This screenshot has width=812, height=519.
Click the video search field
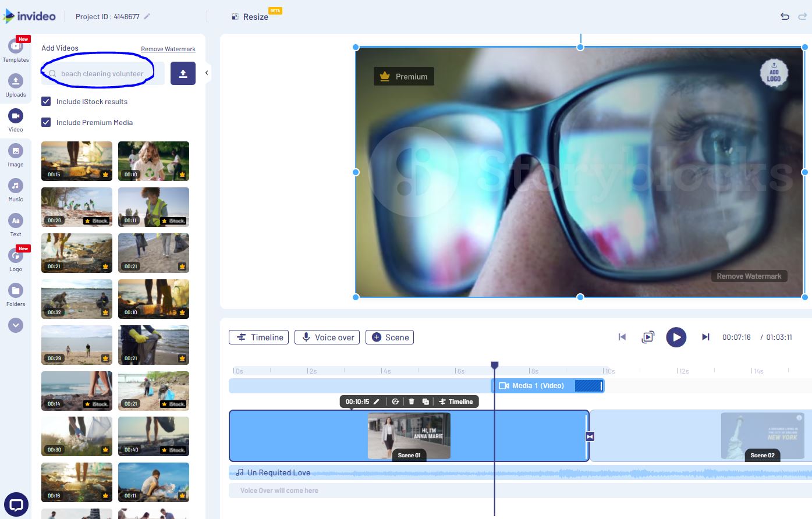coord(103,73)
